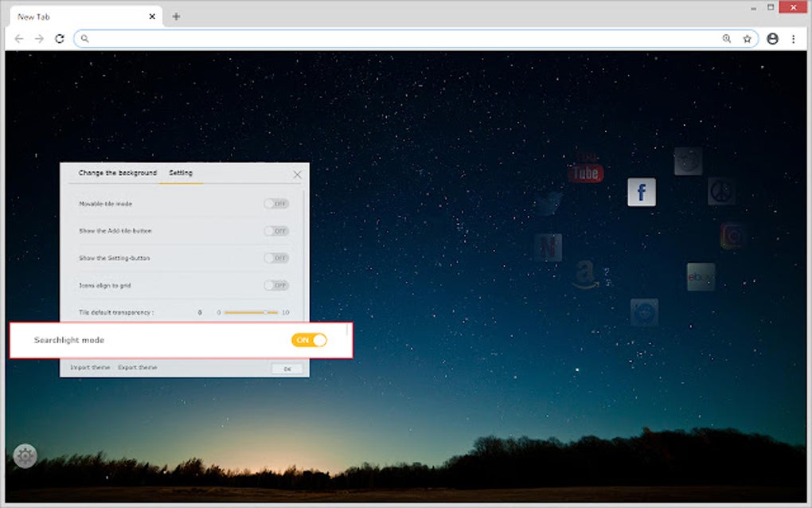Image resolution: width=812 pixels, height=508 pixels.
Task: Open the Facebook tile
Action: pos(642,192)
